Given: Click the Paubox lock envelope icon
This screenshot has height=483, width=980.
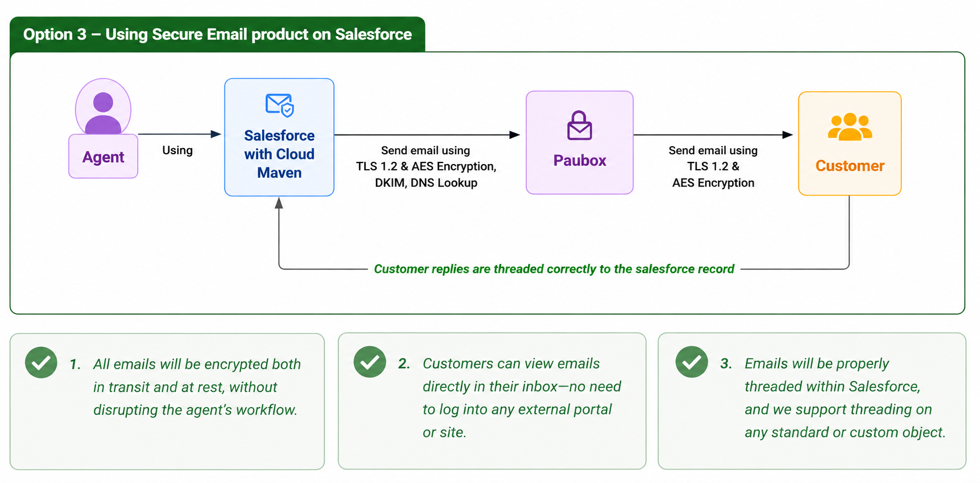Looking at the screenshot, I should click(580, 125).
